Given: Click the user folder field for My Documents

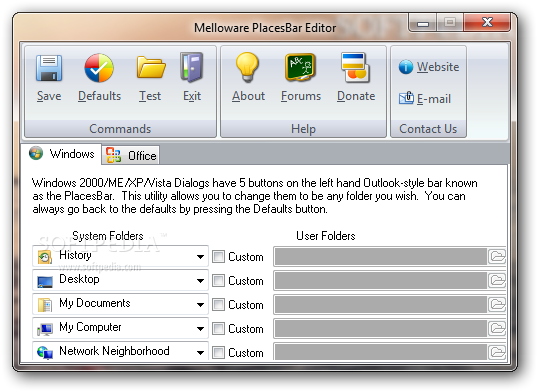Looking at the screenshot, I should click(x=381, y=305).
